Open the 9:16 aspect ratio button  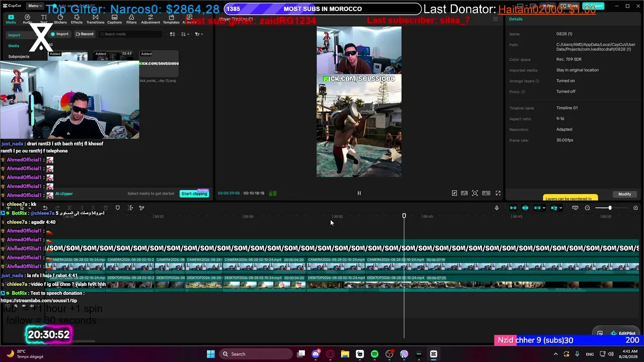pos(486,193)
